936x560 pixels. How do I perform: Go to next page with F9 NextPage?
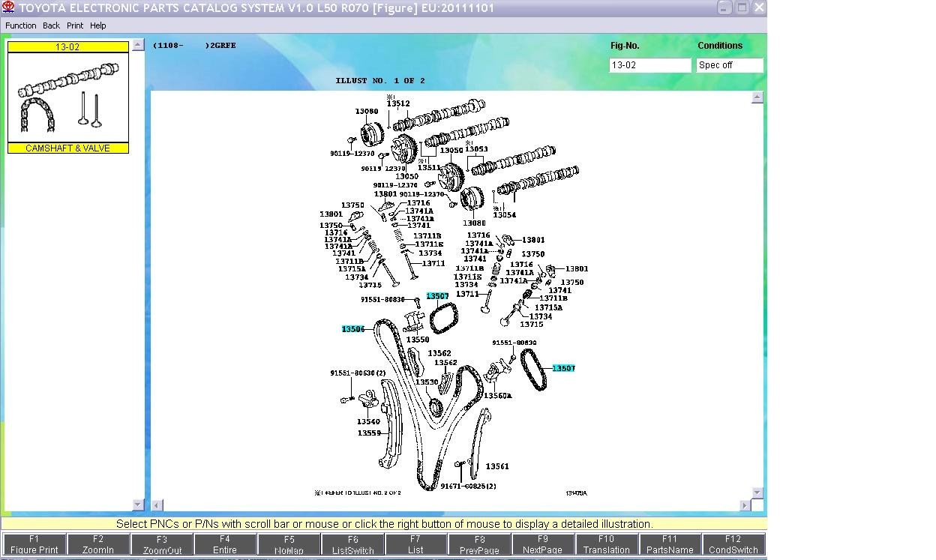[543, 544]
